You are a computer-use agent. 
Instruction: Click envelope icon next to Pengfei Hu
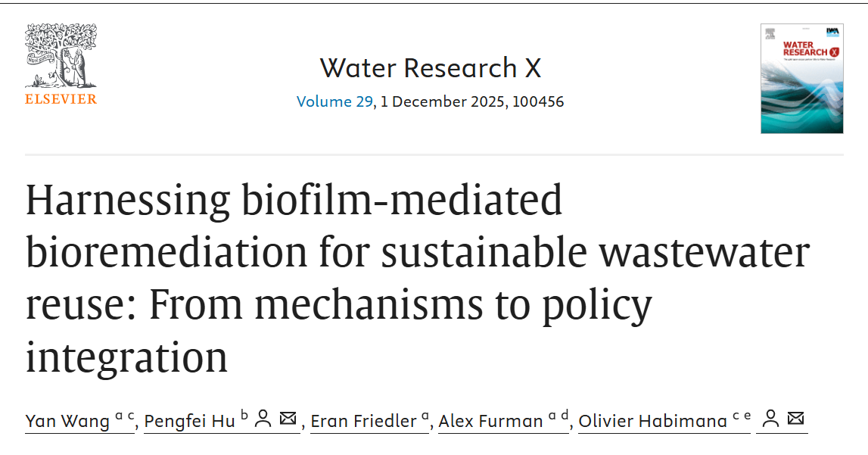pos(288,419)
